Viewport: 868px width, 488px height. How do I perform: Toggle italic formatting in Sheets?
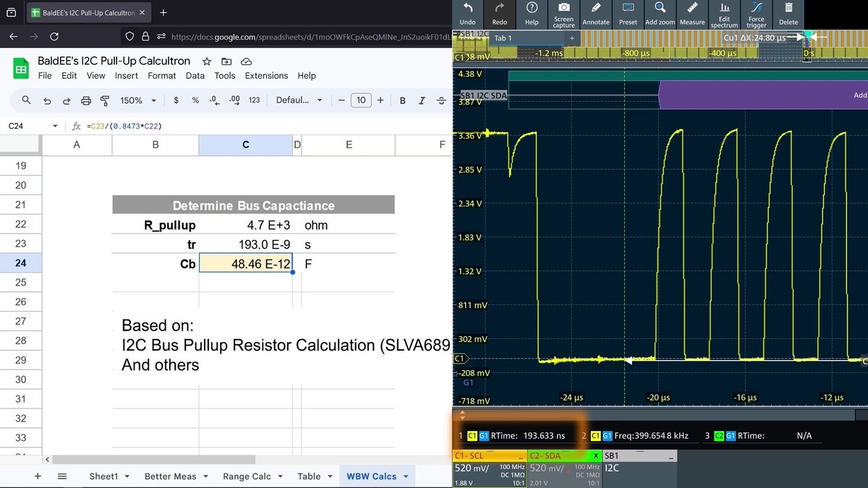[422, 100]
